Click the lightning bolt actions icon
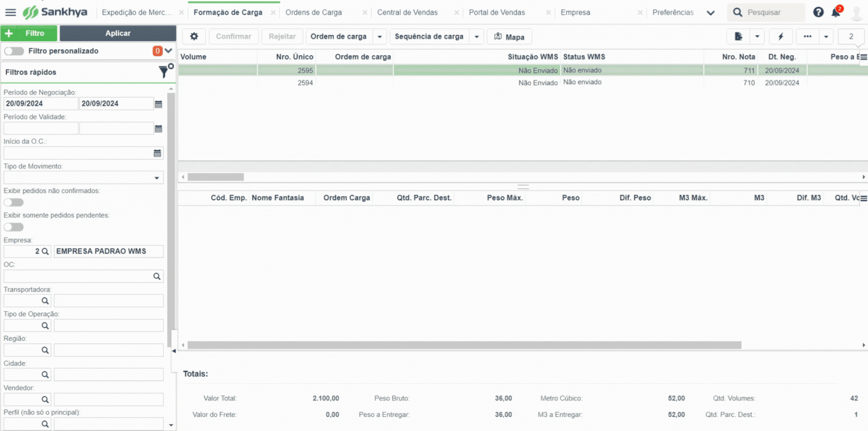 pos(781,36)
